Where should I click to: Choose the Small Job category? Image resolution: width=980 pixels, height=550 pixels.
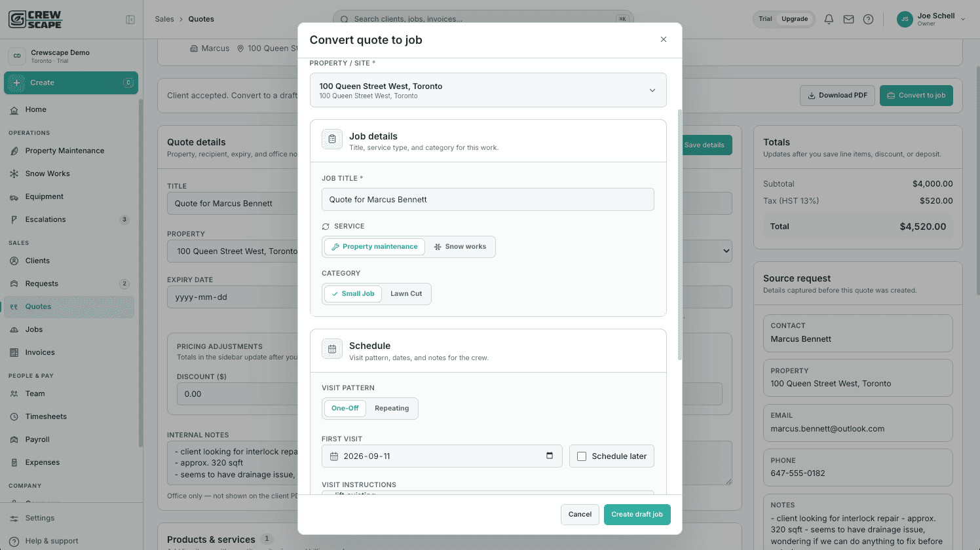[353, 294]
